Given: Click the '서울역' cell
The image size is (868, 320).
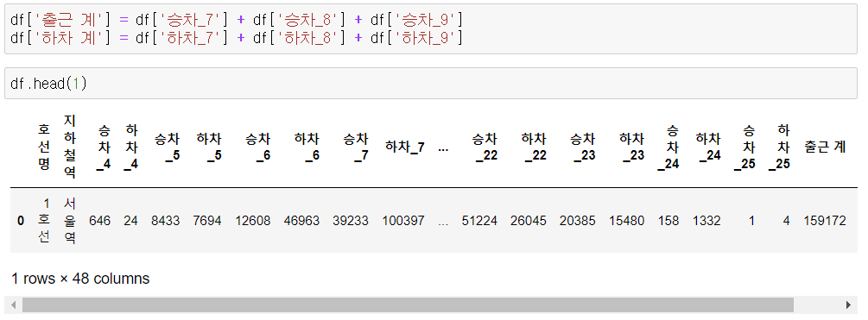Looking at the screenshot, I should 70,221.
